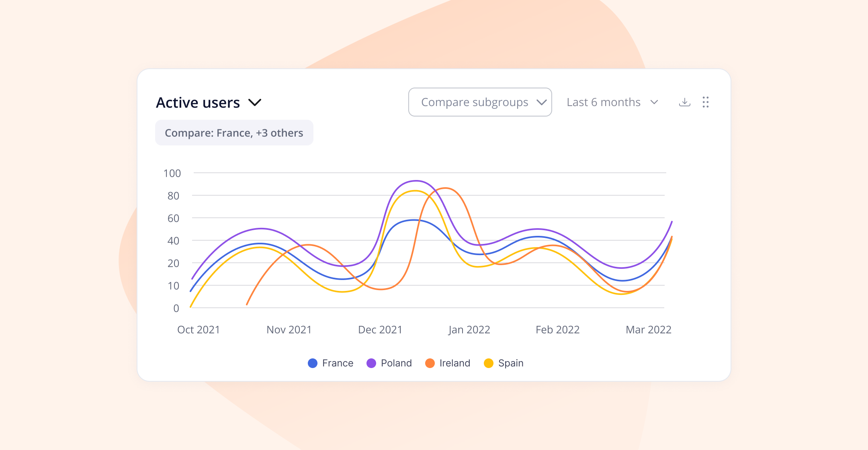Hide the France line using the legend entry
868x450 pixels.
click(x=338, y=363)
